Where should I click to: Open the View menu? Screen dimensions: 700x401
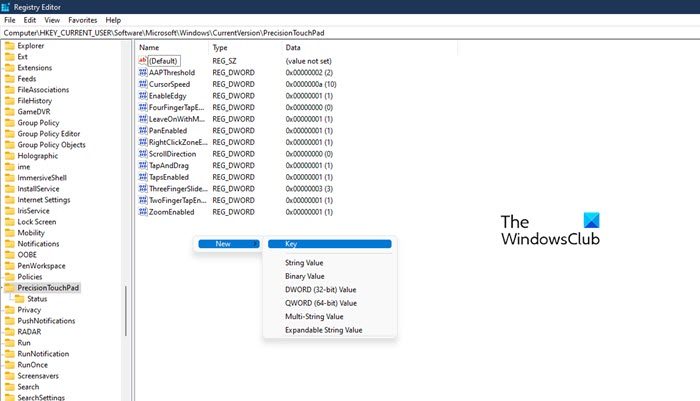click(52, 20)
